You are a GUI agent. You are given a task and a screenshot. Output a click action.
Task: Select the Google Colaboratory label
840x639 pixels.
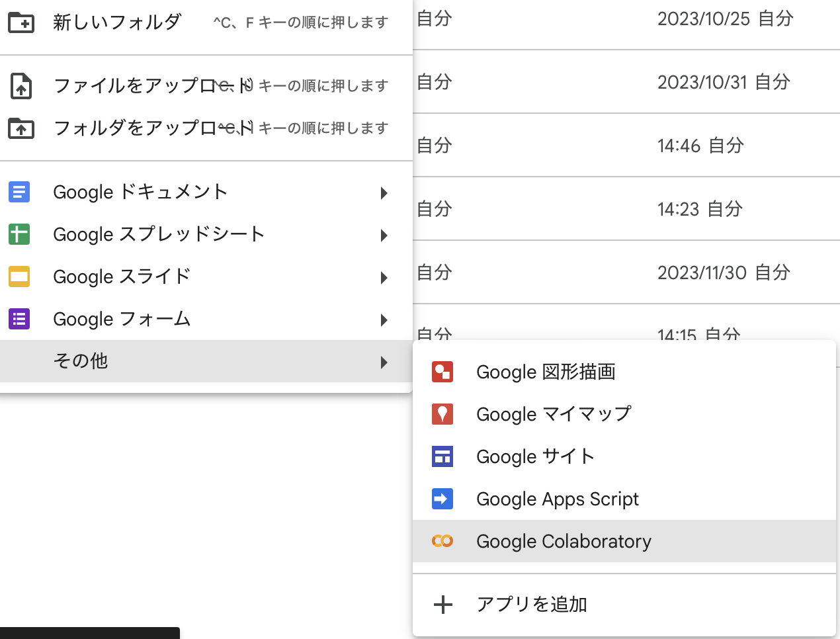coord(564,541)
